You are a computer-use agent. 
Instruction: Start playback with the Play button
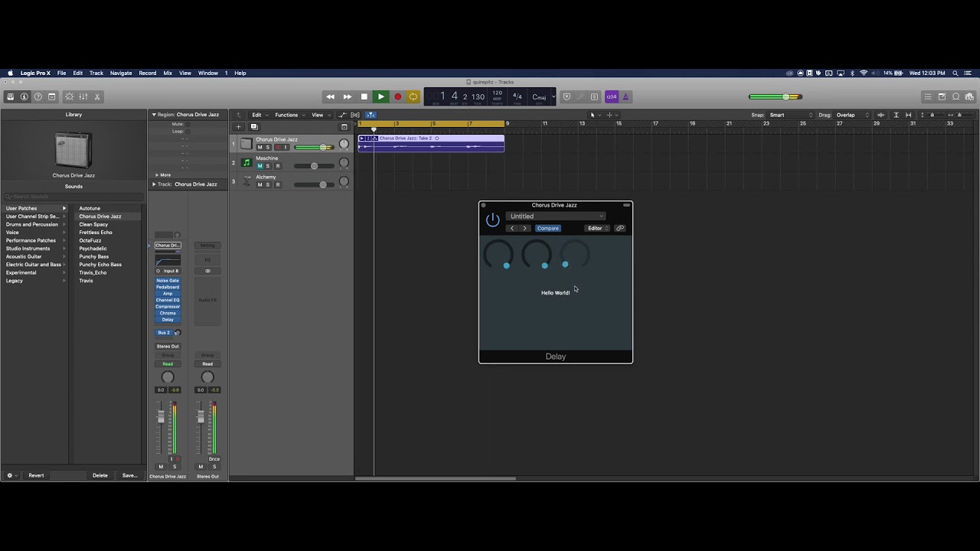[x=381, y=96]
